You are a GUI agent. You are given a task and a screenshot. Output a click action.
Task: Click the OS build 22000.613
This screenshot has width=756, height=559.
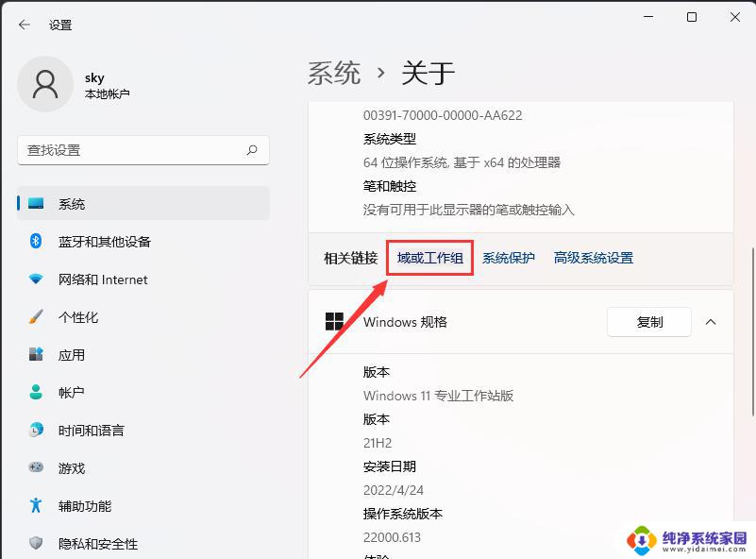point(392,537)
